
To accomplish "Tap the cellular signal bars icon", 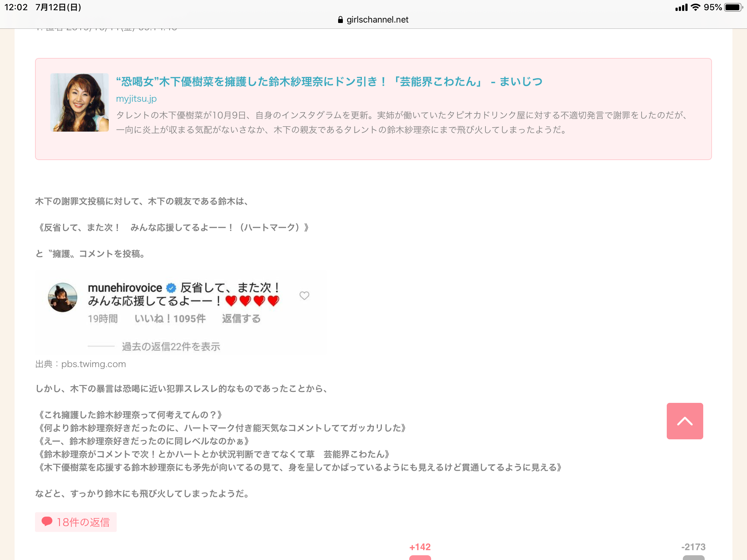I will (681, 7).
